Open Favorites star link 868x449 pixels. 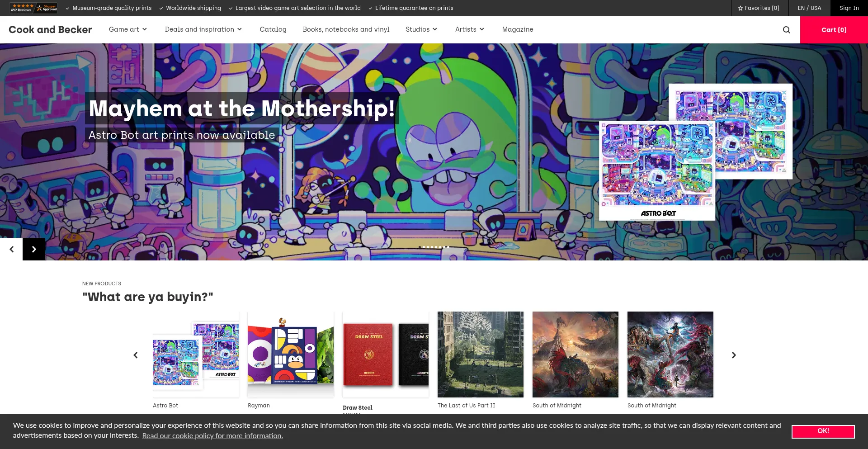click(759, 8)
